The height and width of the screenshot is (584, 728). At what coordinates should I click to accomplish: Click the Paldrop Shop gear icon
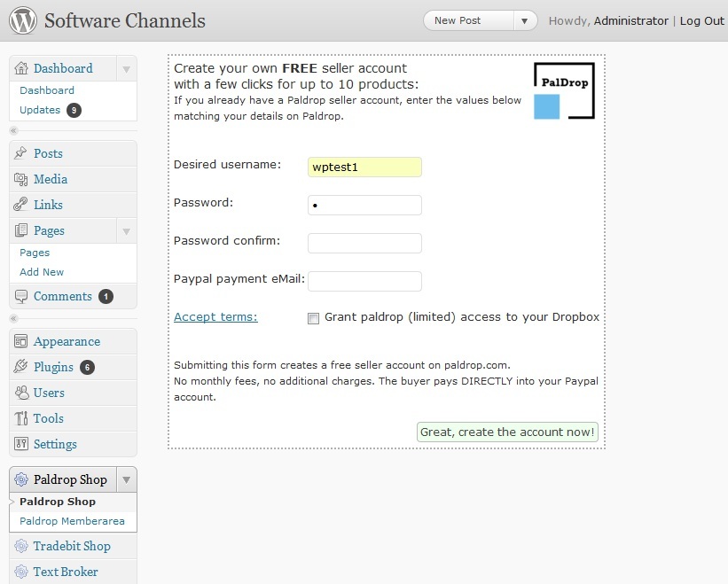[21, 479]
